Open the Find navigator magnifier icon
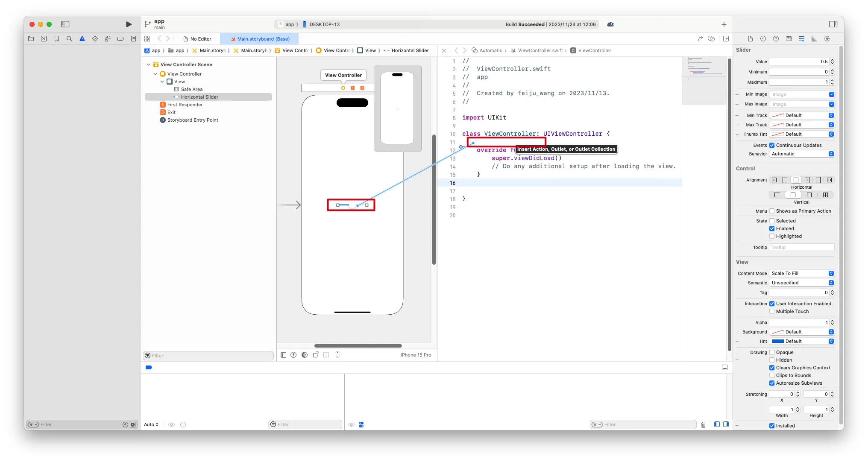 point(69,39)
